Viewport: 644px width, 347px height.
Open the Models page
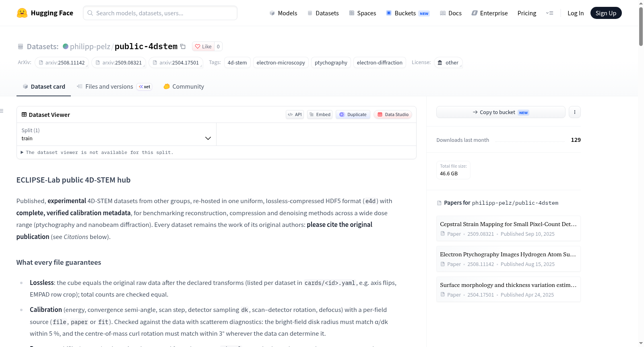coord(283,13)
